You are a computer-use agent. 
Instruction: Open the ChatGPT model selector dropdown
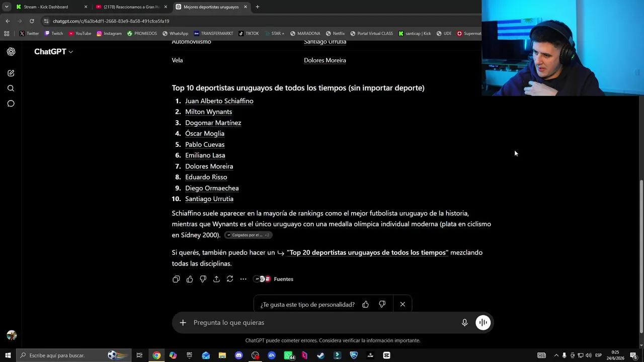pyautogui.click(x=53, y=52)
